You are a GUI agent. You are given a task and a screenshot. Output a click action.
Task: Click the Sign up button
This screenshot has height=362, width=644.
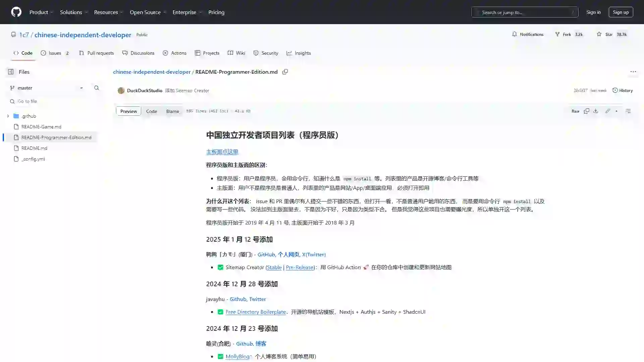[x=621, y=12]
